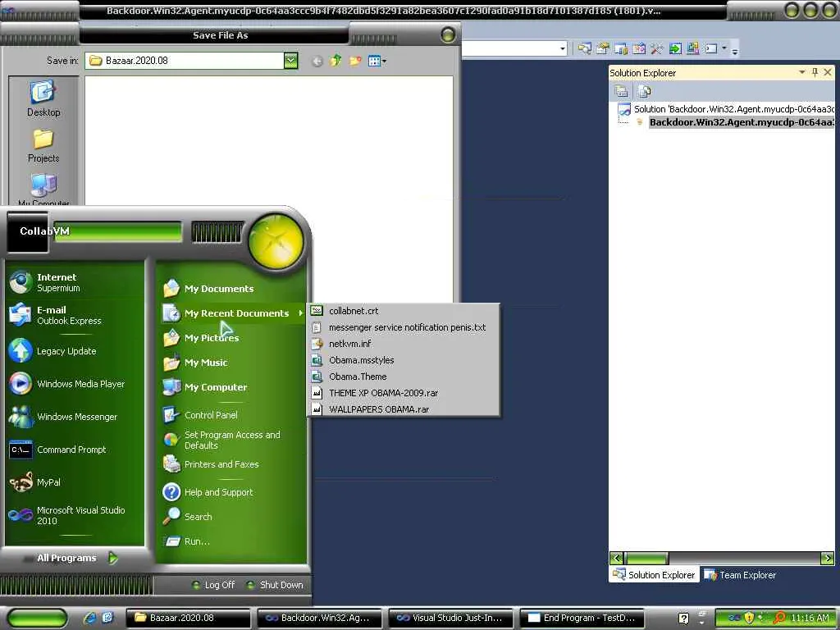840x630 pixels.
Task: Pin the Solution Explorer panel (auto hide)
Action: click(815, 72)
